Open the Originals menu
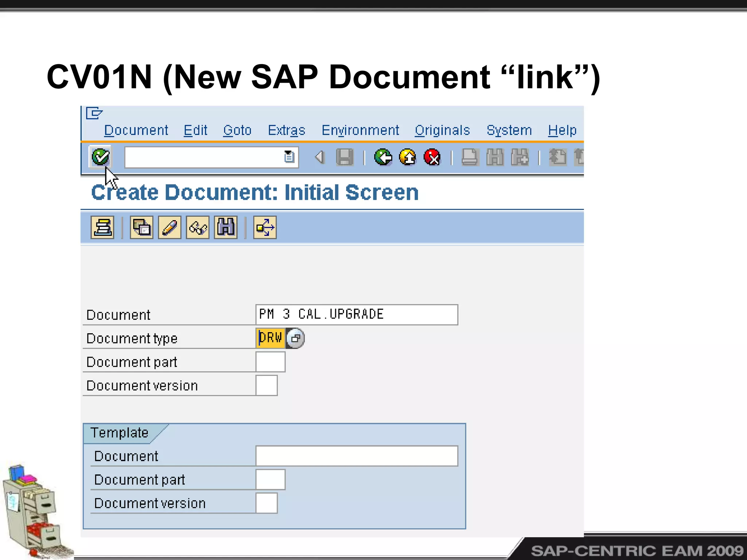 (442, 130)
